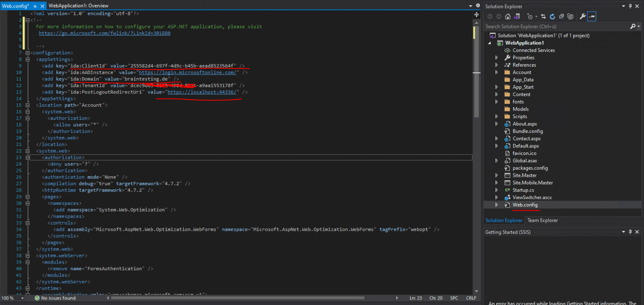Refresh the Solution Explorer tree

(x=552, y=17)
